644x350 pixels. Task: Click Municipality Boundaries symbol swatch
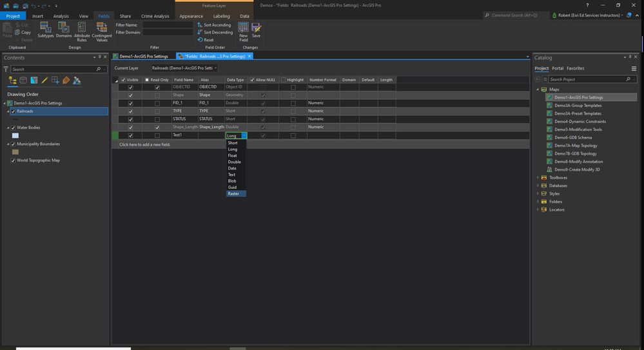coord(15,152)
